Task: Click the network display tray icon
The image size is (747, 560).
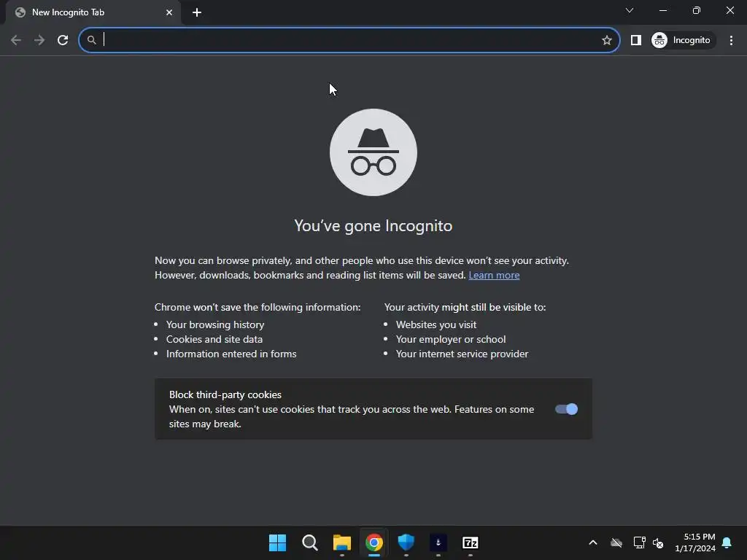Action: click(639, 542)
